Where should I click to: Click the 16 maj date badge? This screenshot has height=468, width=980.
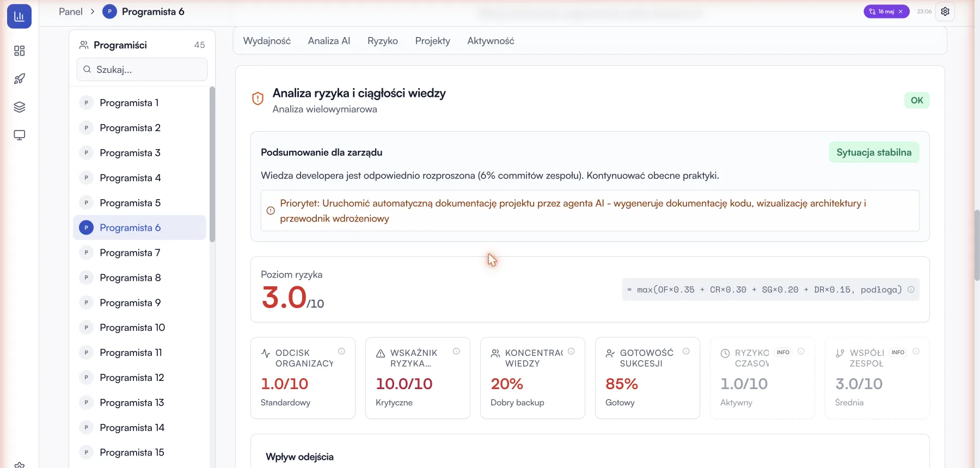(x=886, y=11)
